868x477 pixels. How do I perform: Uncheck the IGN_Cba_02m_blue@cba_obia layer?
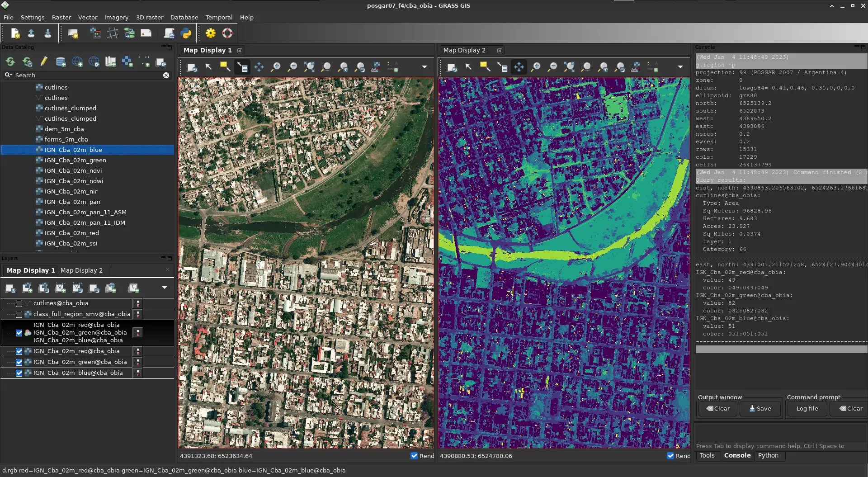click(19, 373)
